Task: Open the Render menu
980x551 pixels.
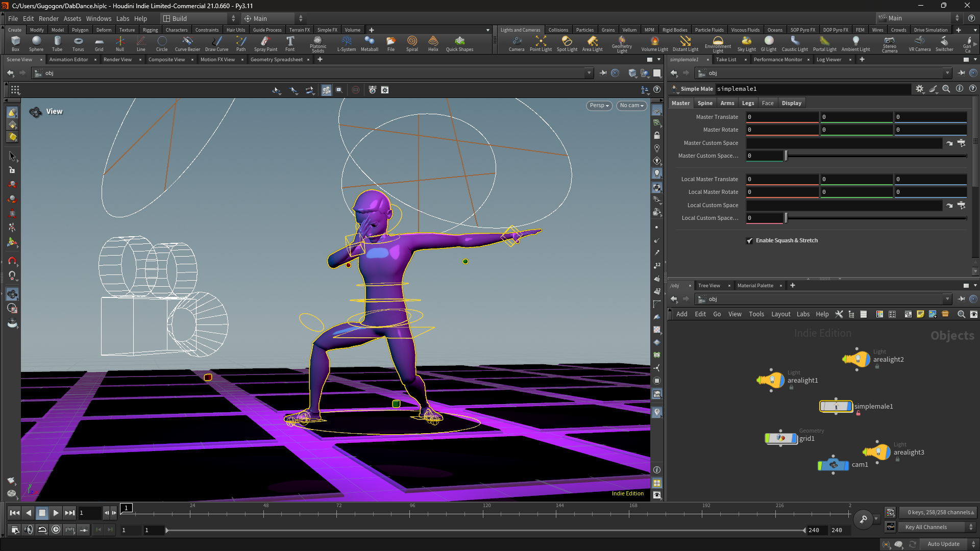Action: (x=48, y=18)
